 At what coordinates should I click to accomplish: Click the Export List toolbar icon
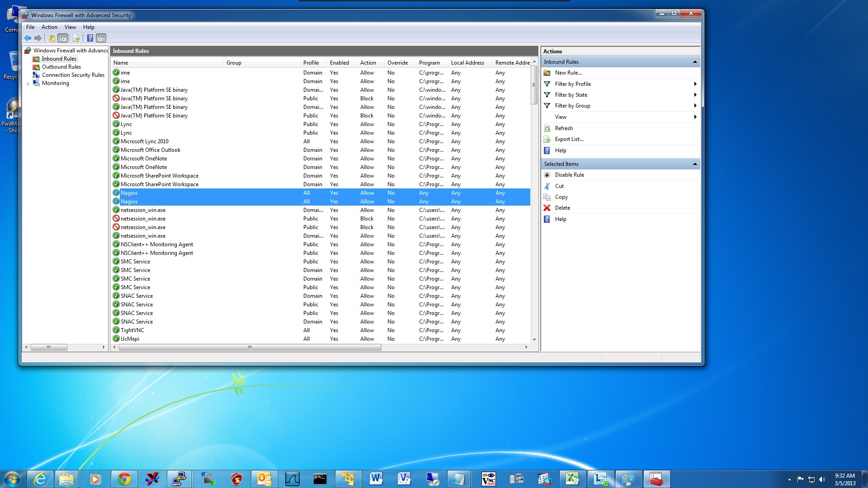[x=76, y=38]
